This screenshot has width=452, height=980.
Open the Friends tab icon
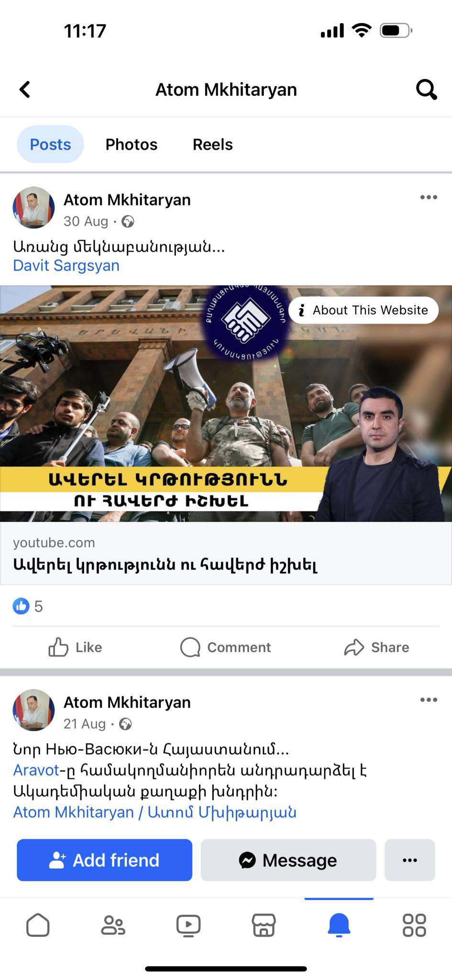click(113, 925)
